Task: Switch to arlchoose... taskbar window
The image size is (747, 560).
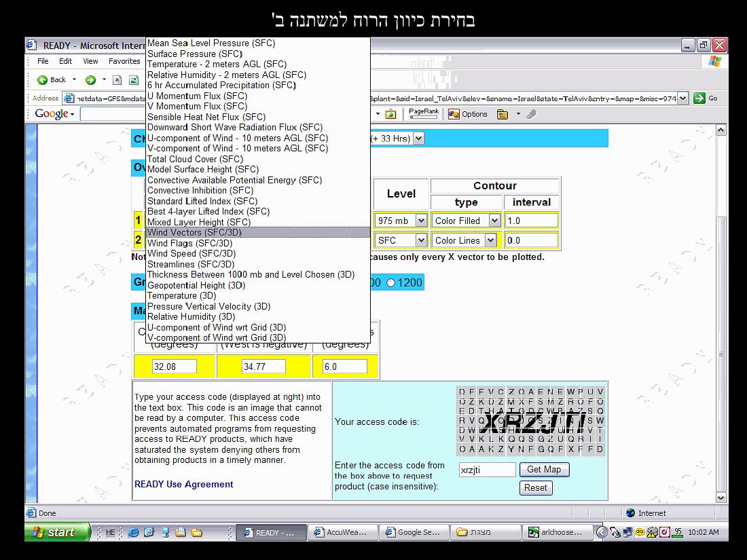Action: pyautogui.click(x=558, y=532)
